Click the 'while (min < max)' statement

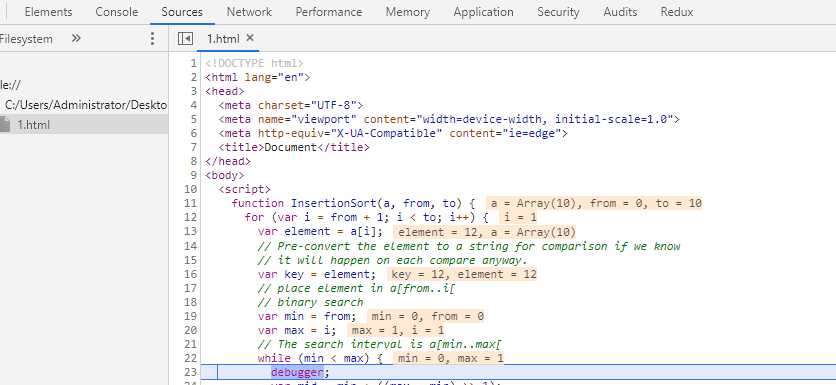(319, 358)
